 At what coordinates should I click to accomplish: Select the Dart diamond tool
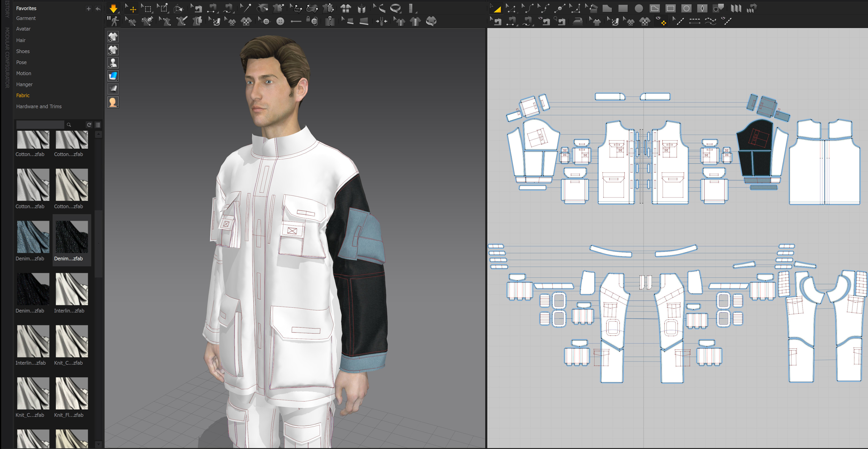[x=702, y=9]
